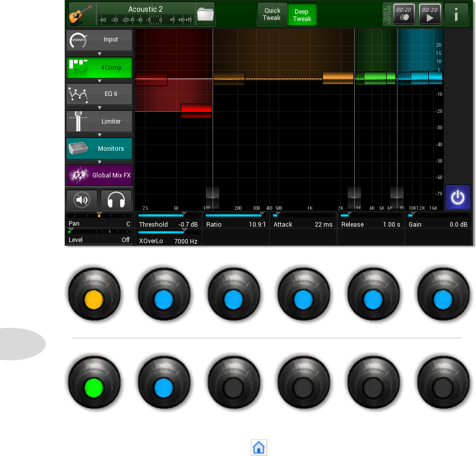Click the EQ 6 curve icon
The height and width of the screenshot is (456, 476).
(79, 94)
